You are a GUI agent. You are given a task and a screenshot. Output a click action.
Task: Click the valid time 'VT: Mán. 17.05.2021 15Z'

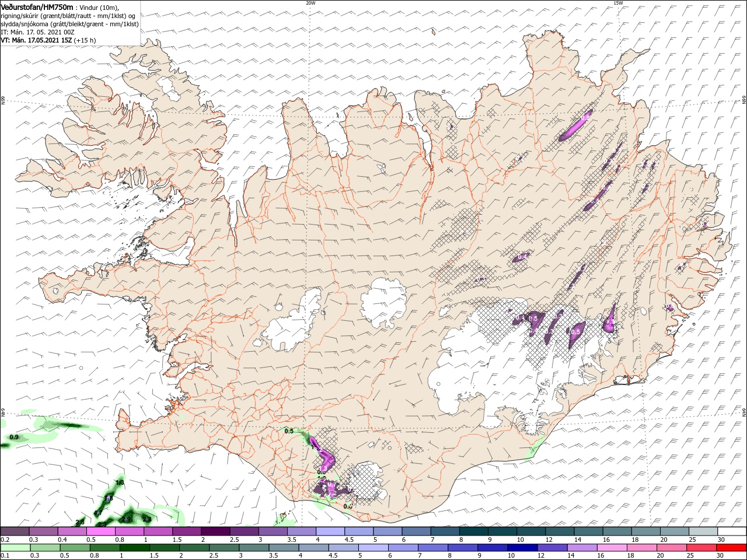click(x=36, y=40)
